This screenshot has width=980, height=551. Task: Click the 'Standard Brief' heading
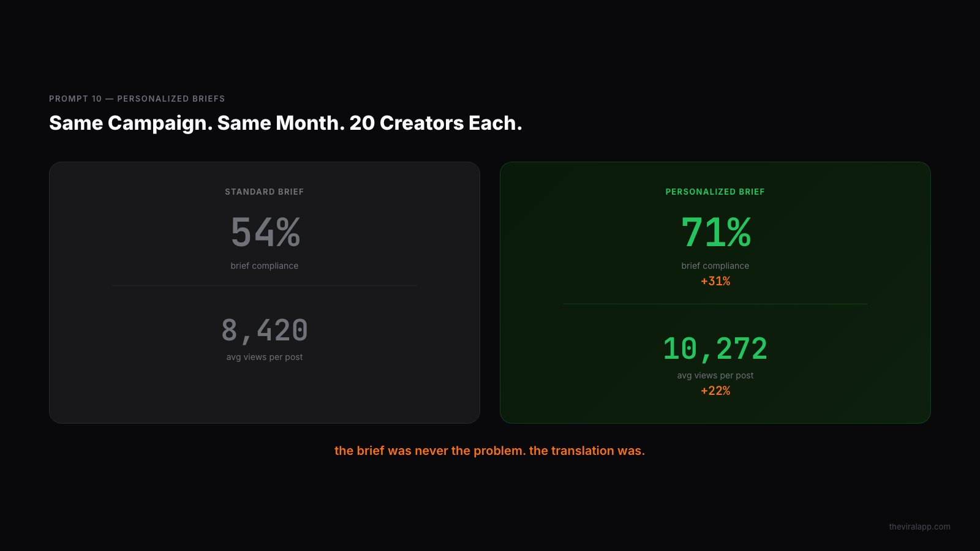tap(265, 192)
